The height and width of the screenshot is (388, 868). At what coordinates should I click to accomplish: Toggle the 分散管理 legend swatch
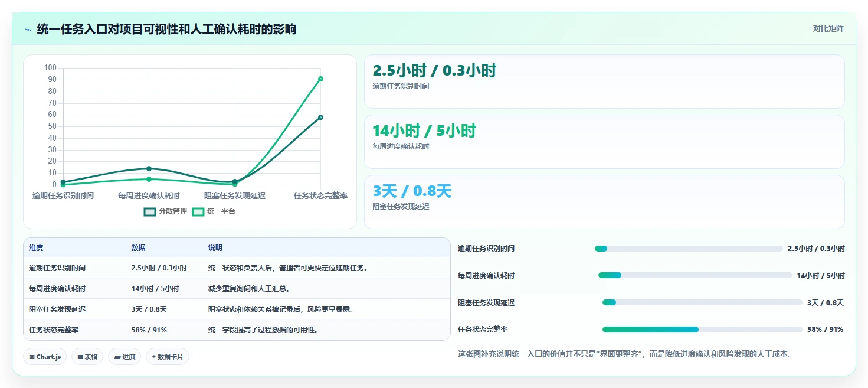[150, 211]
